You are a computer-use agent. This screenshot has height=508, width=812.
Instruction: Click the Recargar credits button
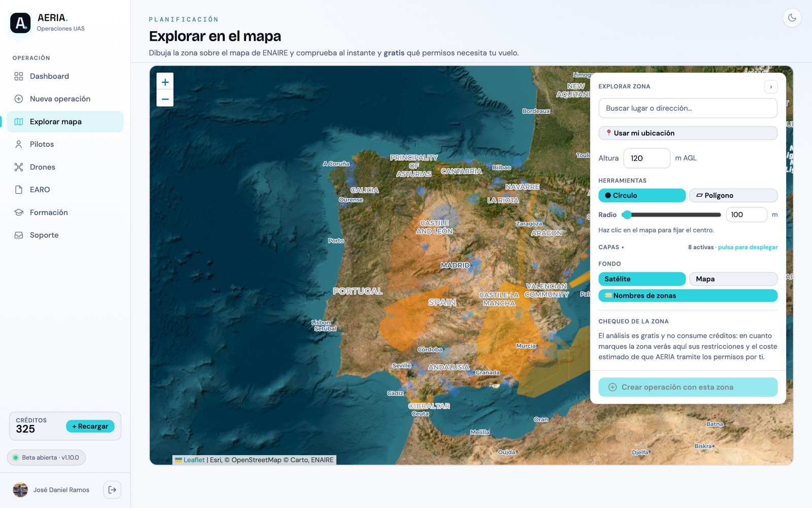(x=90, y=426)
